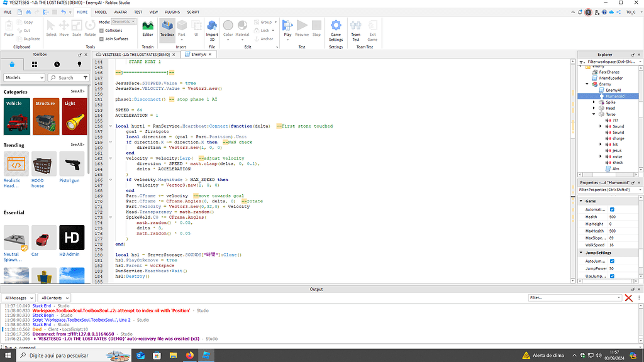Click the Resume test button

[x=302, y=28]
